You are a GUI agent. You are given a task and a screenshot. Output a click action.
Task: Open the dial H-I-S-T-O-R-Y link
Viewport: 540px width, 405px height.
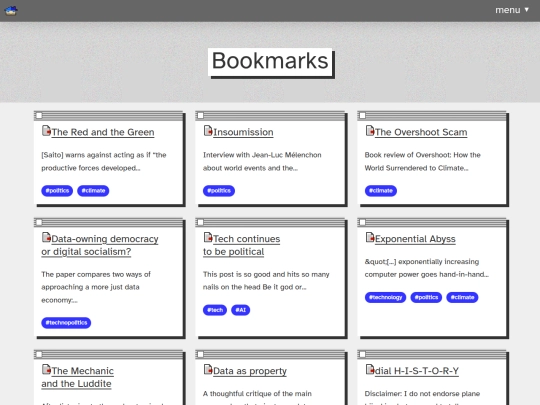417,371
